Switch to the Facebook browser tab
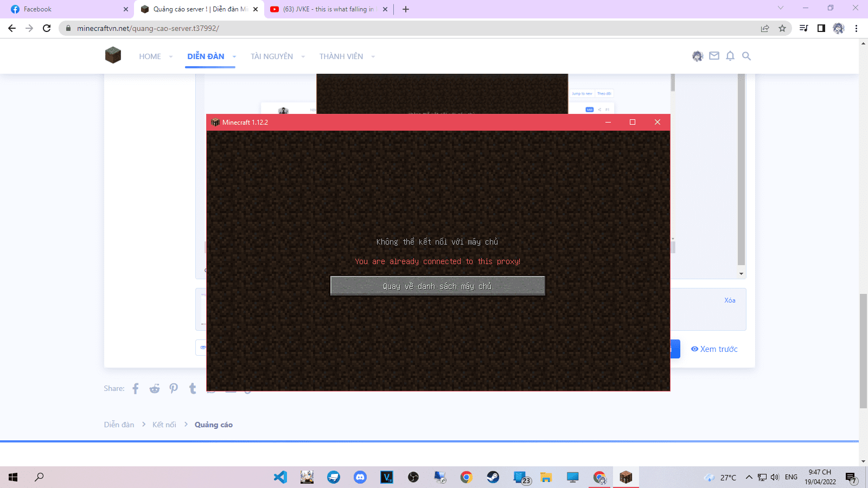868x488 pixels. click(x=65, y=9)
